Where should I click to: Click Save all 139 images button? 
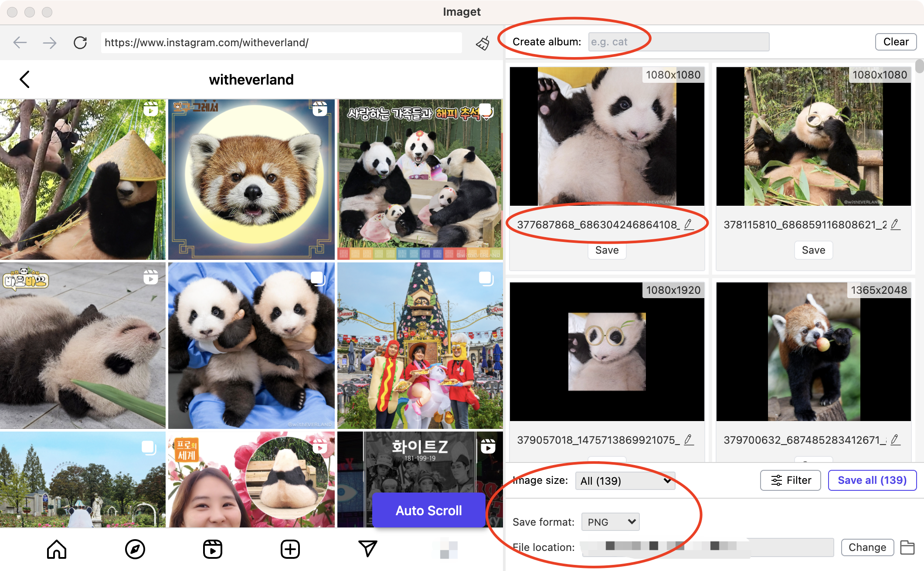pyautogui.click(x=872, y=480)
